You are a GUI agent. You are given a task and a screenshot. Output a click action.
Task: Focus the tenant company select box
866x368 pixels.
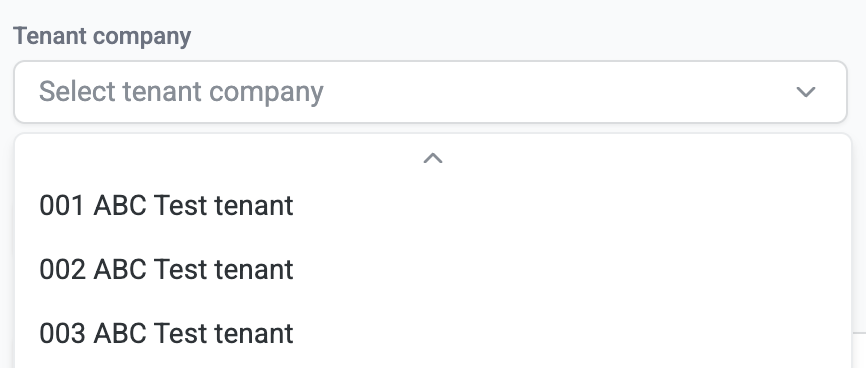(430, 92)
